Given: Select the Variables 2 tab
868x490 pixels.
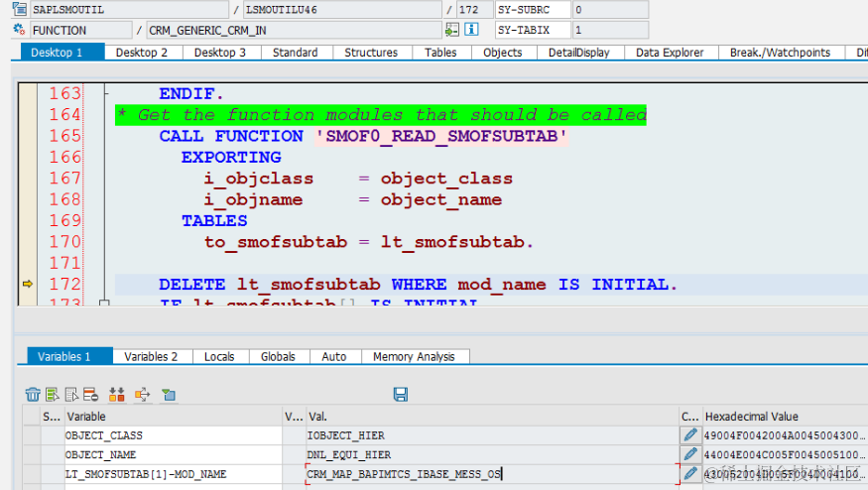Looking at the screenshot, I should click(x=151, y=356).
